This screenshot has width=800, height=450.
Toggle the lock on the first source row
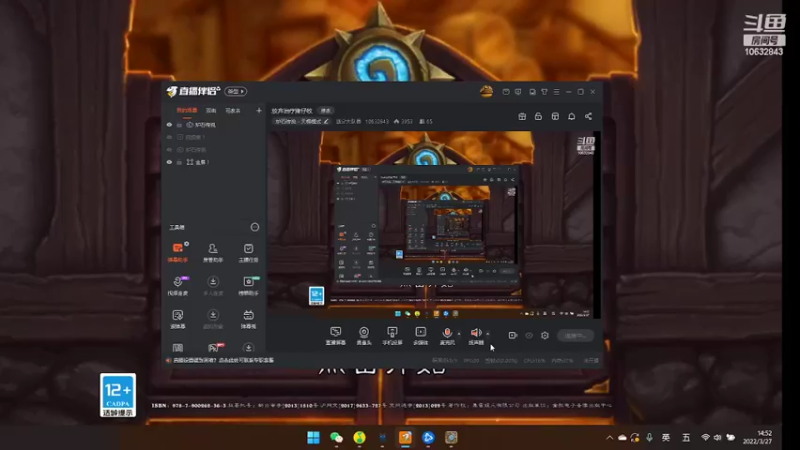tap(179, 124)
